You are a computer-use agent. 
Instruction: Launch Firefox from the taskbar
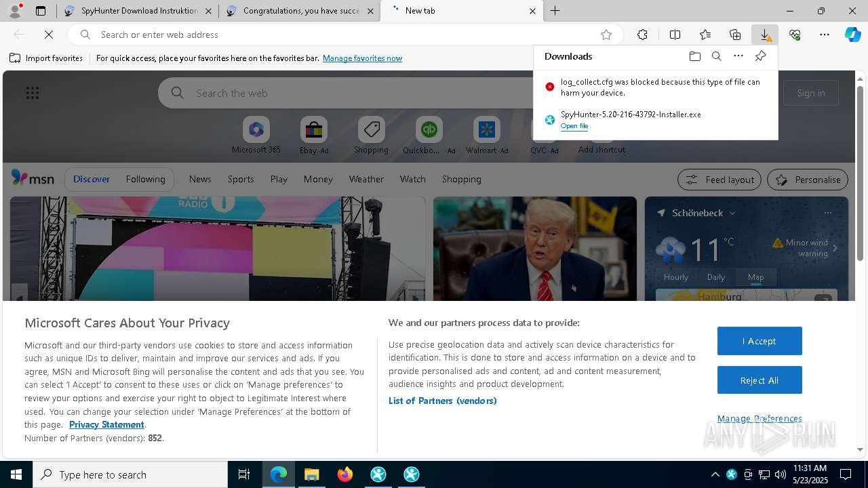point(345,474)
